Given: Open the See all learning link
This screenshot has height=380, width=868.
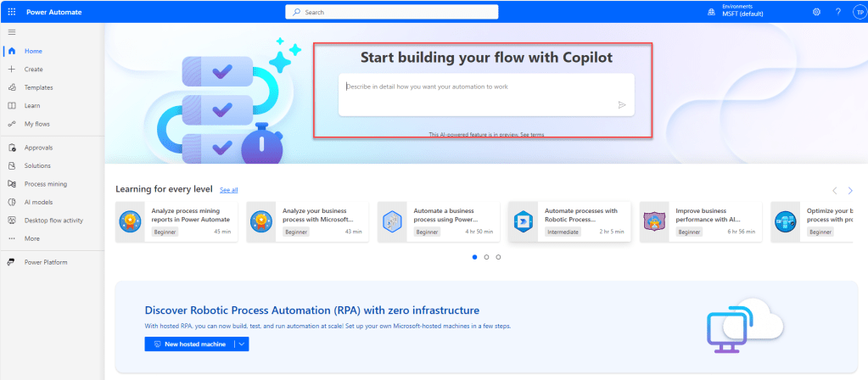Looking at the screenshot, I should [228, 190].
